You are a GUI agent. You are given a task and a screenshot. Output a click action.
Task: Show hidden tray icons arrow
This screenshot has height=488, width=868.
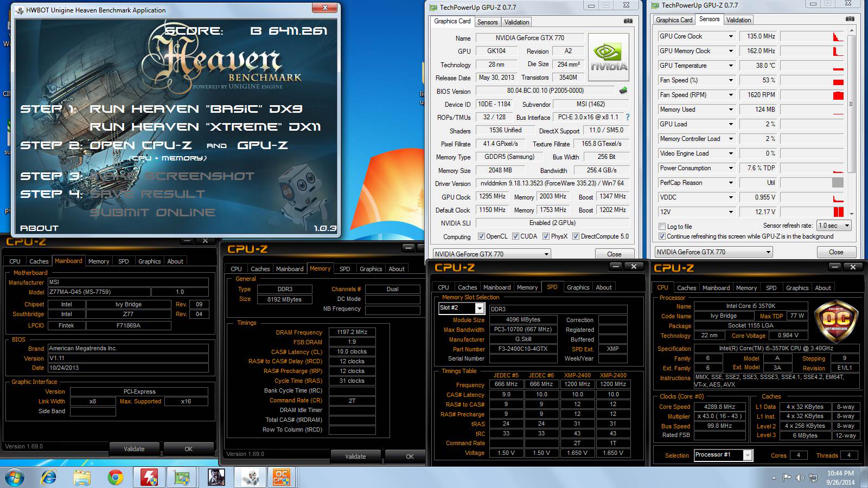point(774,478)
